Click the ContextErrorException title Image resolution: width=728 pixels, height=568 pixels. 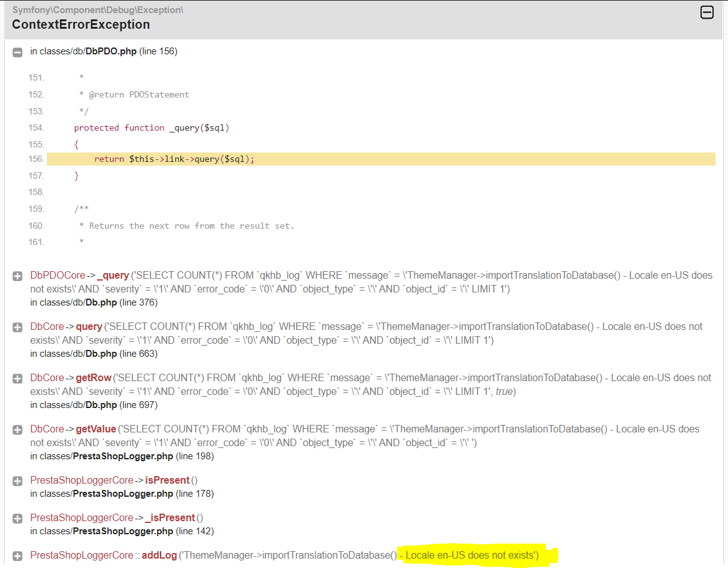click(81, 24)
